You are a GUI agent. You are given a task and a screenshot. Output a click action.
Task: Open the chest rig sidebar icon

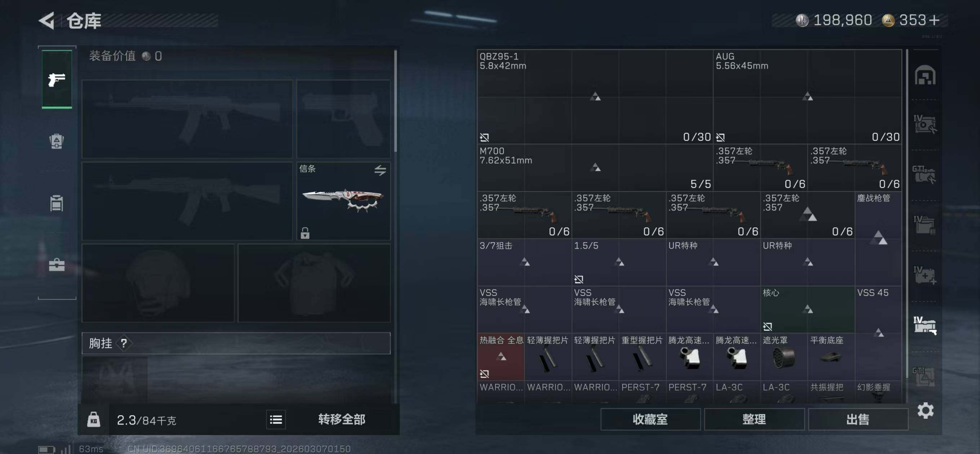(57, 203)
